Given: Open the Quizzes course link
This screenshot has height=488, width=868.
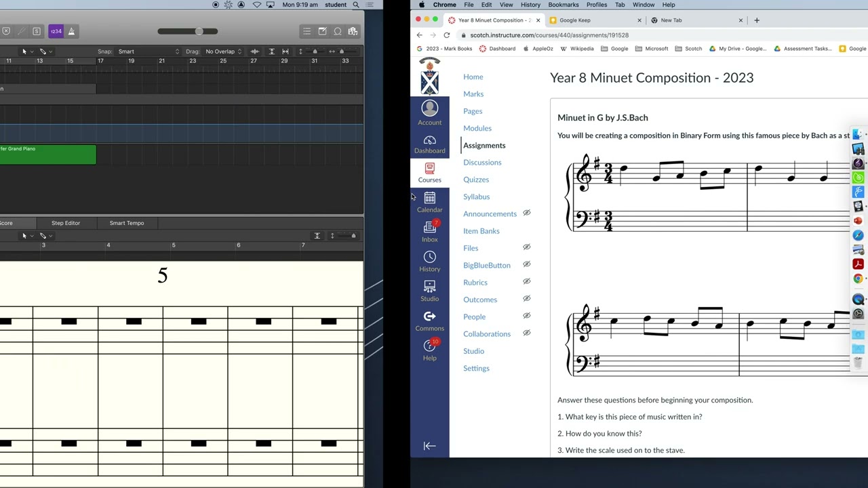Looking at the screenshot, I should (476, 180).
